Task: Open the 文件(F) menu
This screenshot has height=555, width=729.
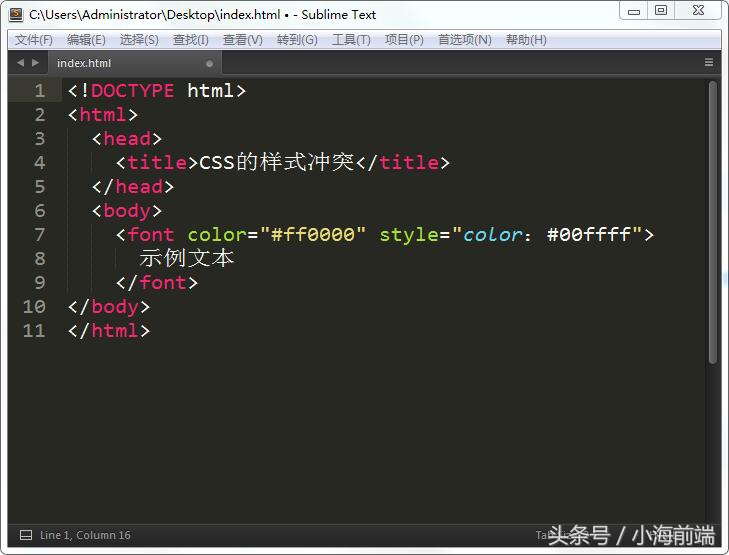Action: pos(33,40)
